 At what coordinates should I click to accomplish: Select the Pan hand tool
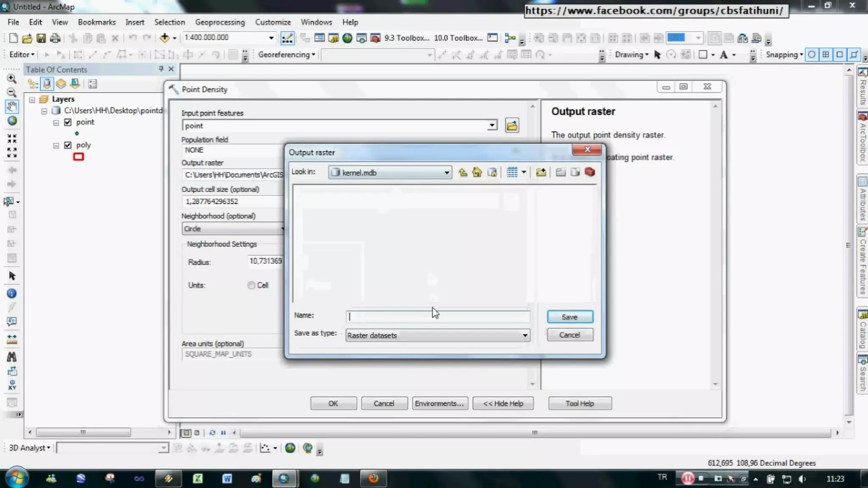point(12,106)
